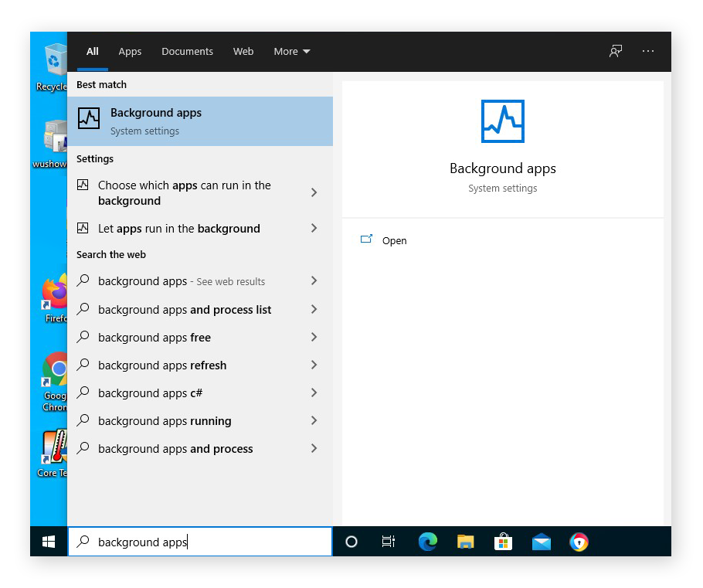The image size is (703, 588).
Task: Select 'background apps free' web suggestion
Action: point(200,338)
